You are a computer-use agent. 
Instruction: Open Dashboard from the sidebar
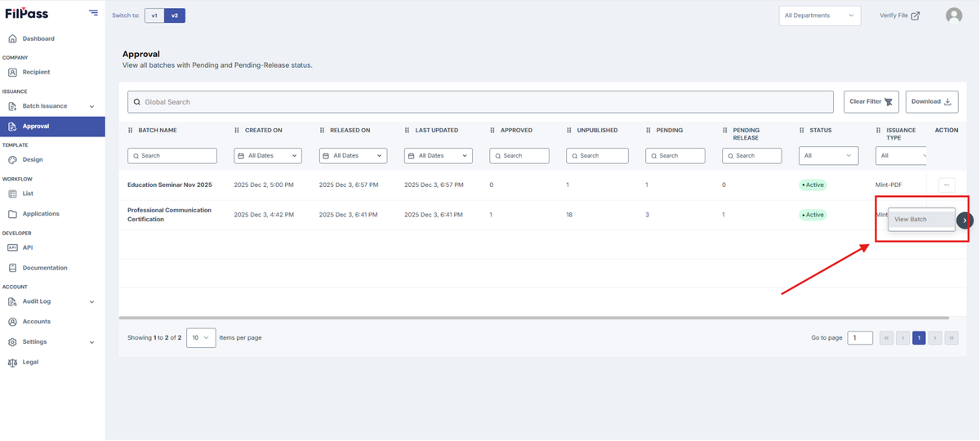click(x=38, y=38)
